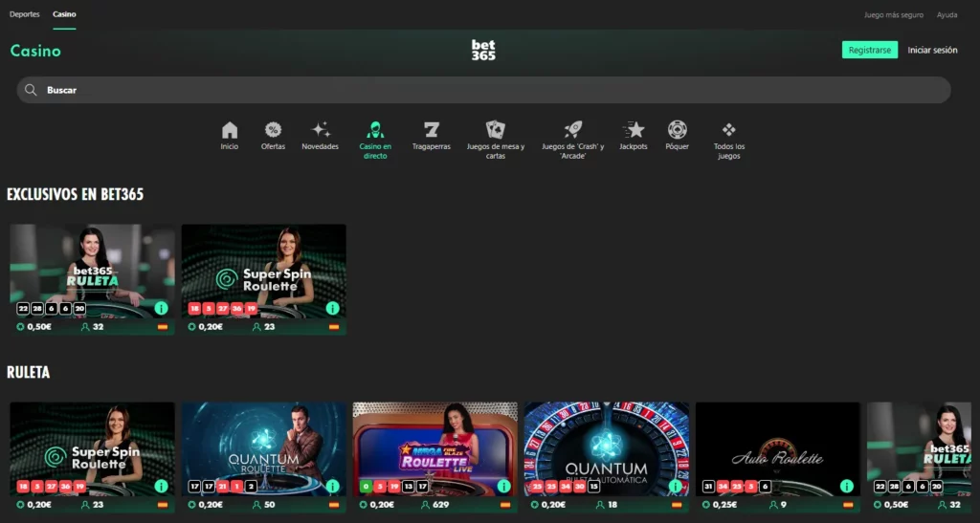980x523 pixels.
Task: Open the Ofertas percent badge icon
Action: tap(273, 130)
